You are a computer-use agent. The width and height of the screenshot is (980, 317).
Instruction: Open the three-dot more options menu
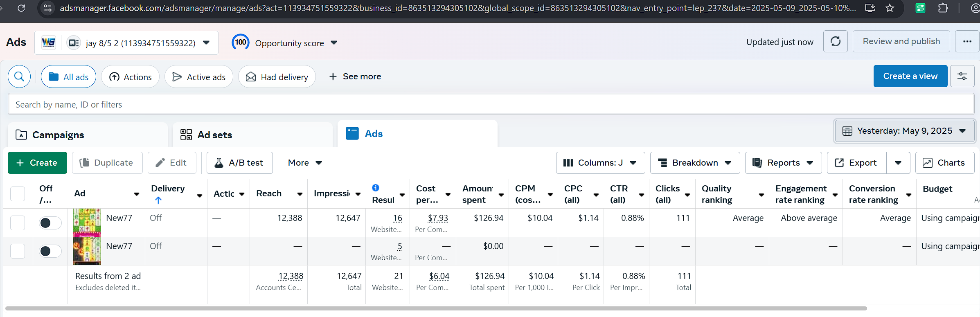(x=967, y=41)
